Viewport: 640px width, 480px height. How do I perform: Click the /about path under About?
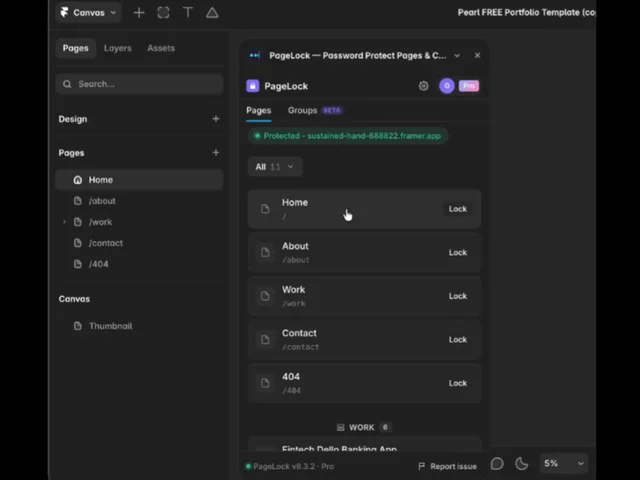[x=296, y=260]
